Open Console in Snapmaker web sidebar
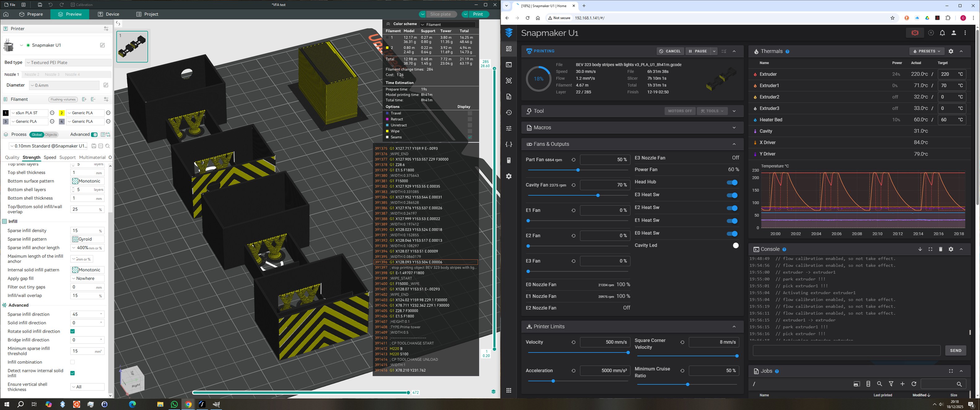 (x=509, y=65)
